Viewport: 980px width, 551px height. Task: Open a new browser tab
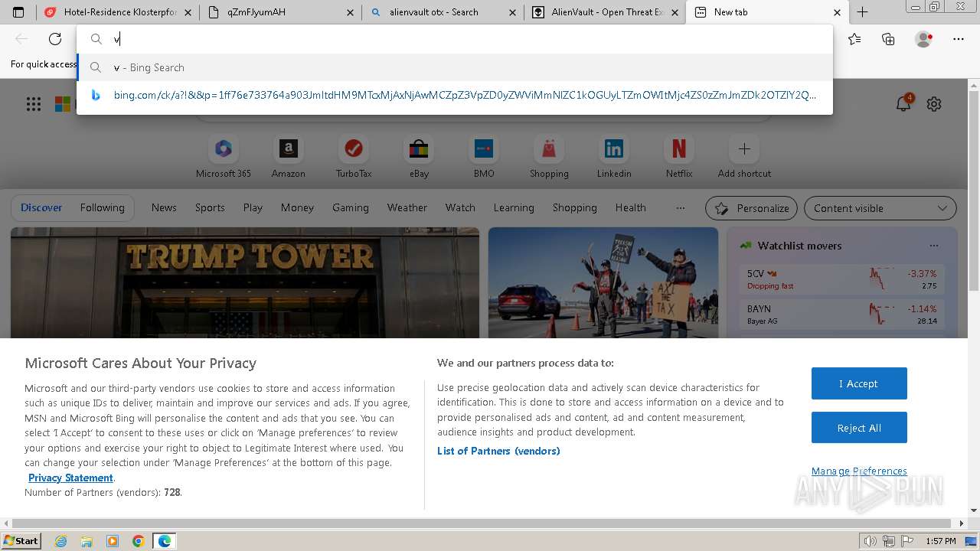point(862,12)
